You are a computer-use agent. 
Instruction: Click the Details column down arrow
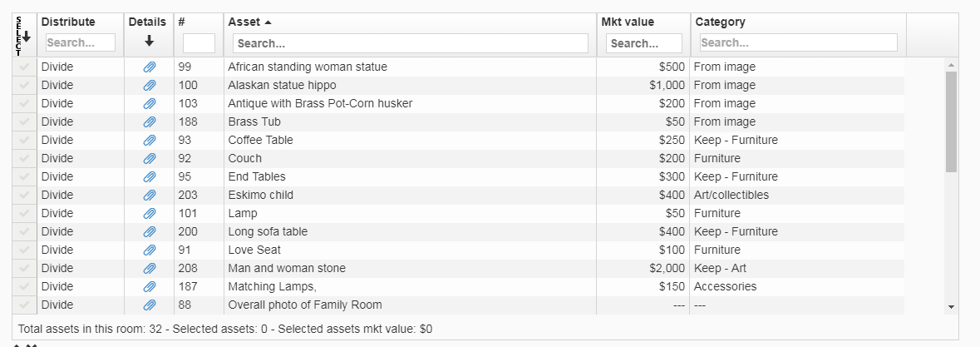coord(149,42)
